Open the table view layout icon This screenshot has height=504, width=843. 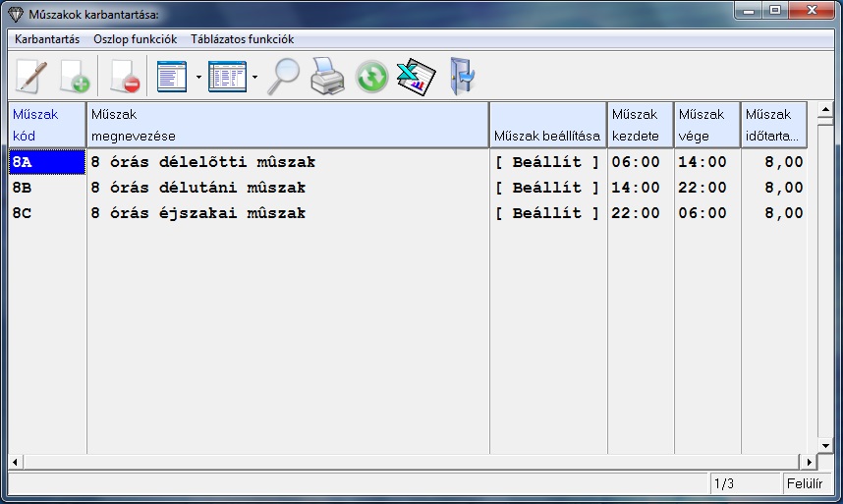pyautogui.click(x=227, y=76)
